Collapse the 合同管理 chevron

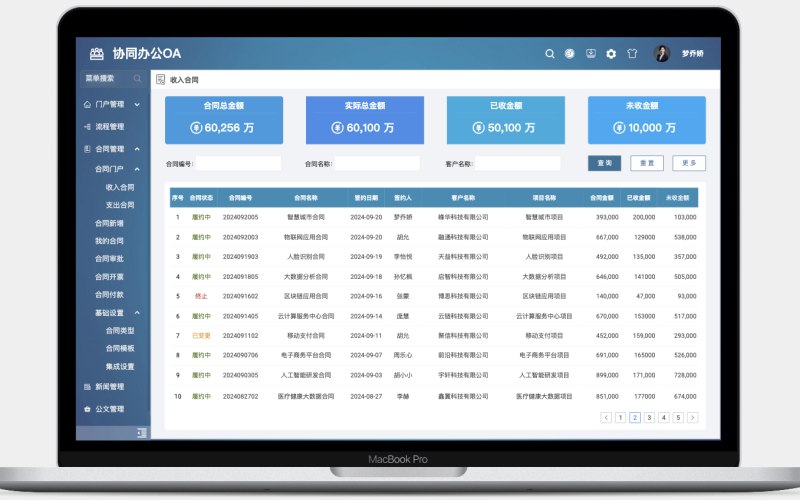pos(137,149)
